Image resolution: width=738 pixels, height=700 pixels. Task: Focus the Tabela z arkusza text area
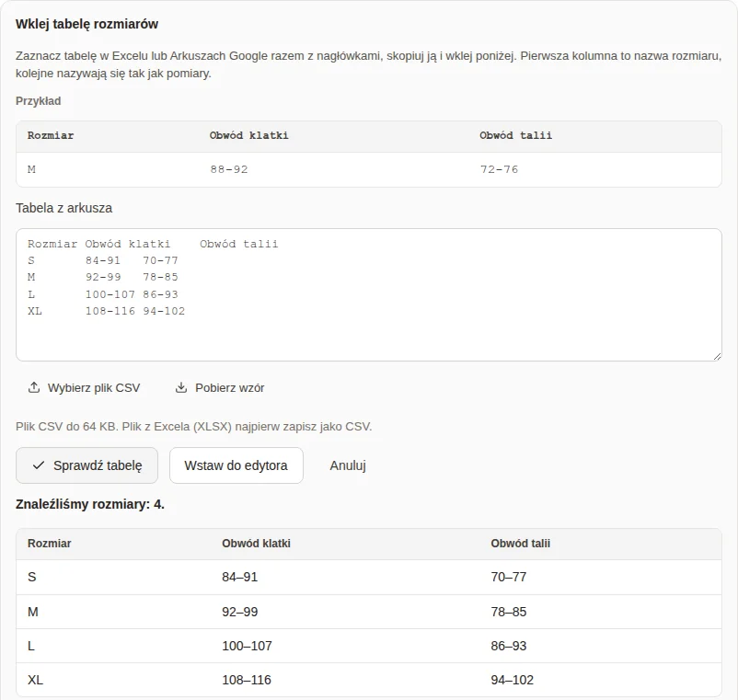point(369,295)
